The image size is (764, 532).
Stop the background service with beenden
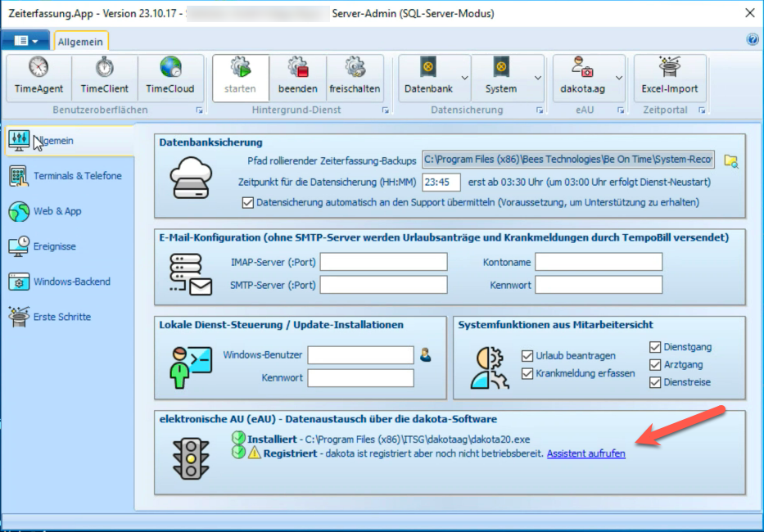[297, 77]
